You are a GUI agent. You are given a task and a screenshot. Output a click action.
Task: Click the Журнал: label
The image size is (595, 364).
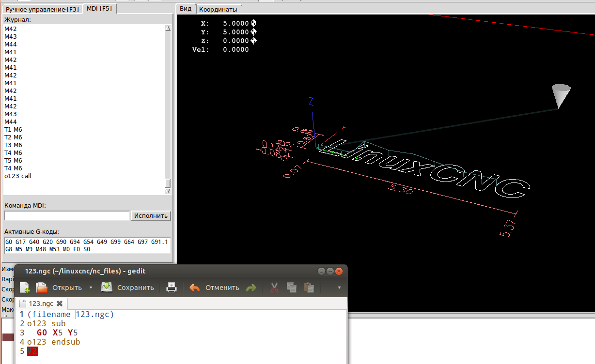pyautogui.click(x=17, y=20)
